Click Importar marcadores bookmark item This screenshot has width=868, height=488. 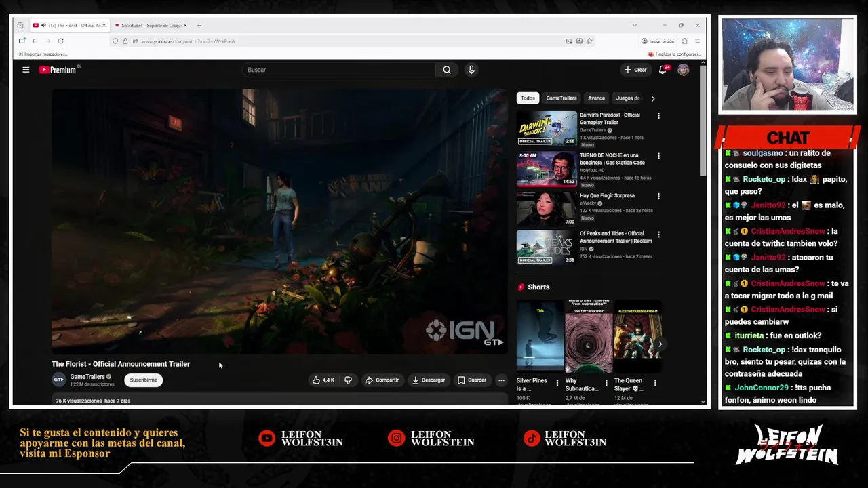(43, 54)
